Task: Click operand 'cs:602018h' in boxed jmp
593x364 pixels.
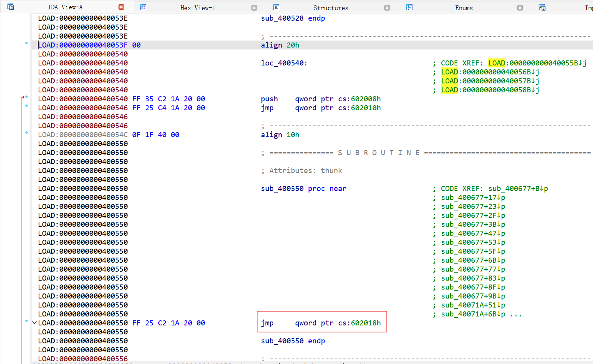Action: pos(359,323)
